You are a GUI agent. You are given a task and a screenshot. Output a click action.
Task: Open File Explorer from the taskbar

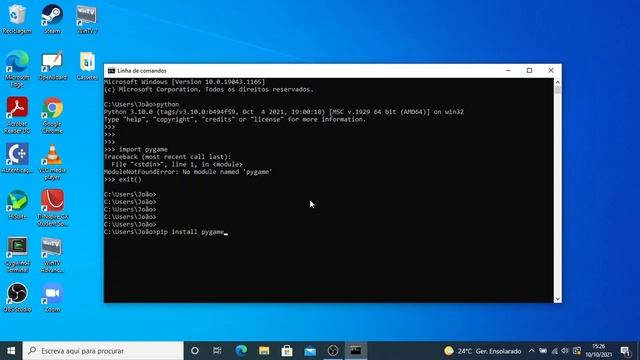click(264, 351)
